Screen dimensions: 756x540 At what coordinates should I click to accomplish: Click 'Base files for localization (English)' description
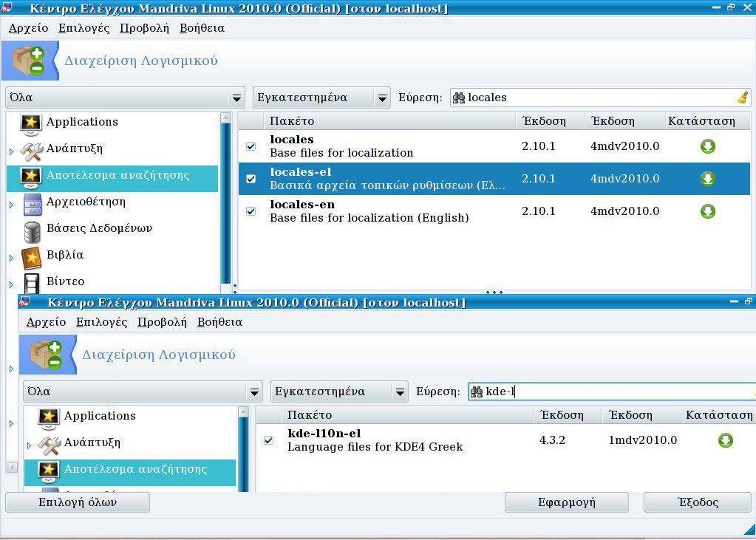pos(370,218)
